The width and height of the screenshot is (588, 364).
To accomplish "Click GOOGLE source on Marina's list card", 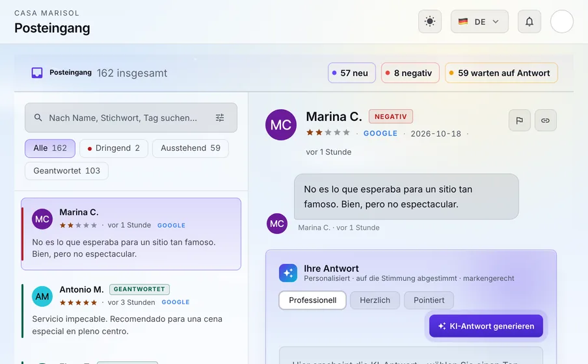I will click(x=171, y=226).
